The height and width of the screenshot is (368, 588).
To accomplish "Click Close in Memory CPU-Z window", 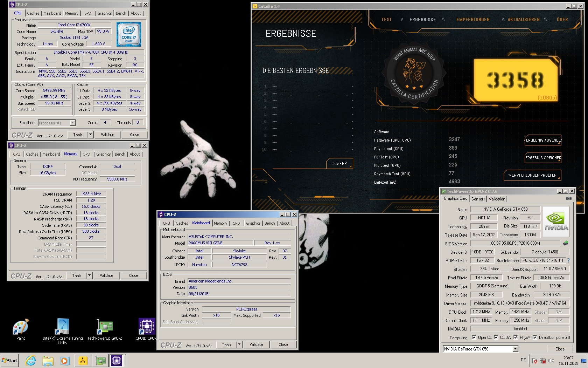I will [x=133, y=275].
